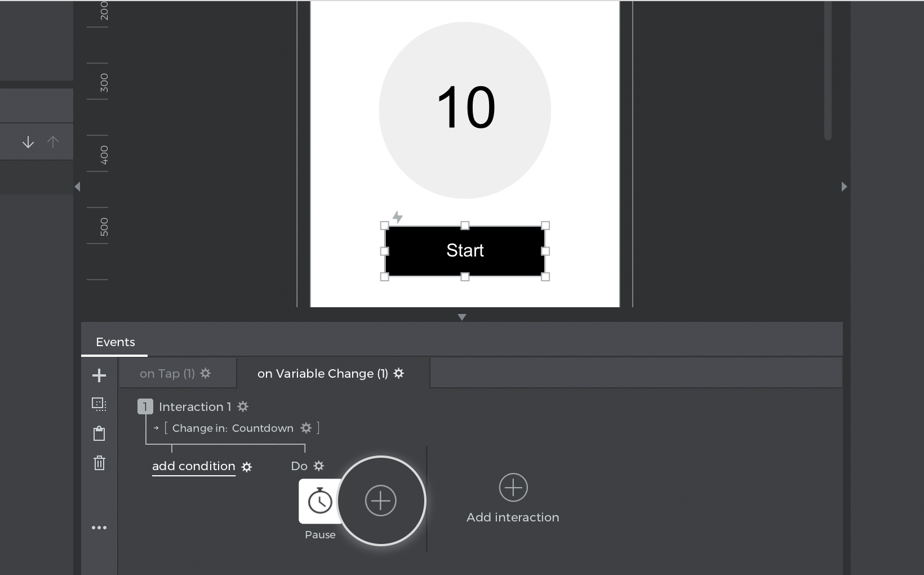This screenshot has height=575, width=924.
Task: Switch to the on Tap (1) tab
Action: click(177, 373)
